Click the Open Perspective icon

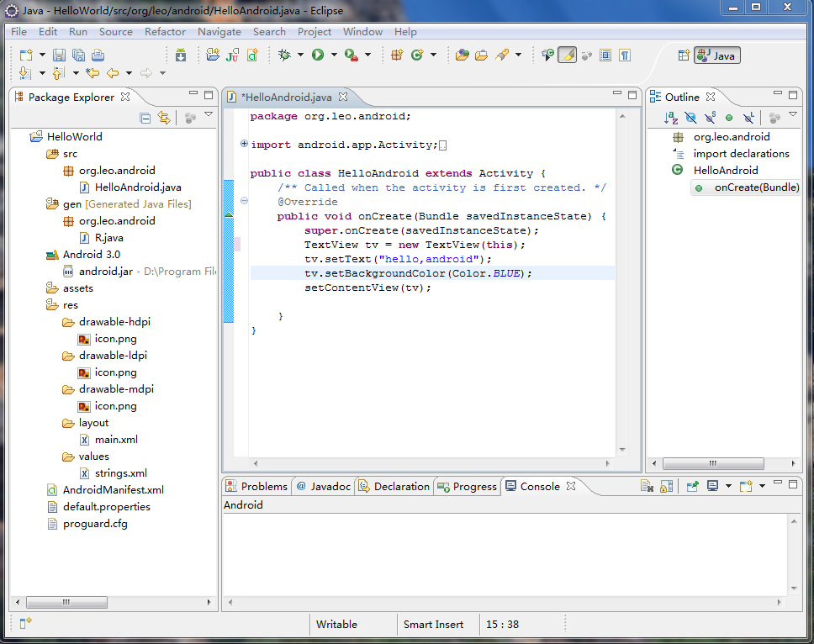pyautogui.click(x=684, y=55)
